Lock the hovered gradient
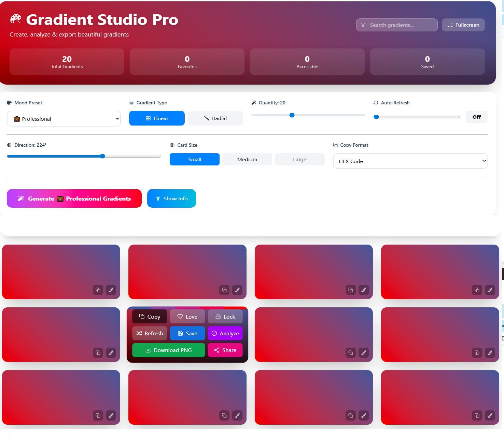The width and height of the screenshot is (504, 438). [225, 316]
